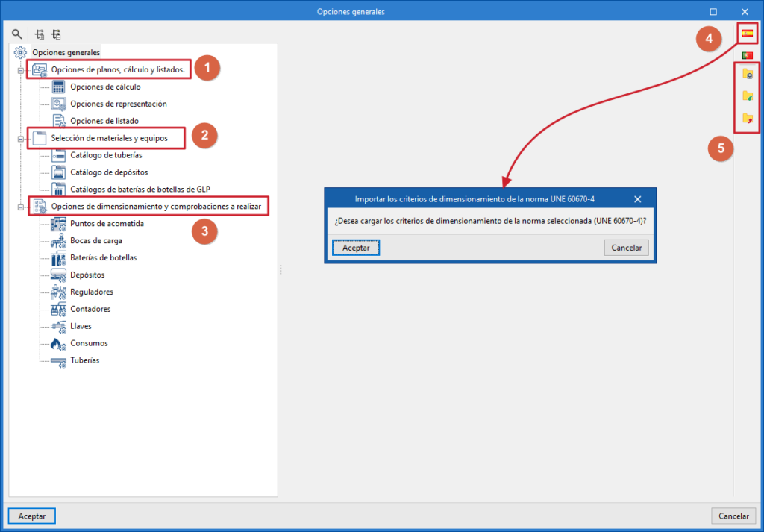Click the Consumos flame icon
Screen dimensions: 764x532
tap(58, 344)
